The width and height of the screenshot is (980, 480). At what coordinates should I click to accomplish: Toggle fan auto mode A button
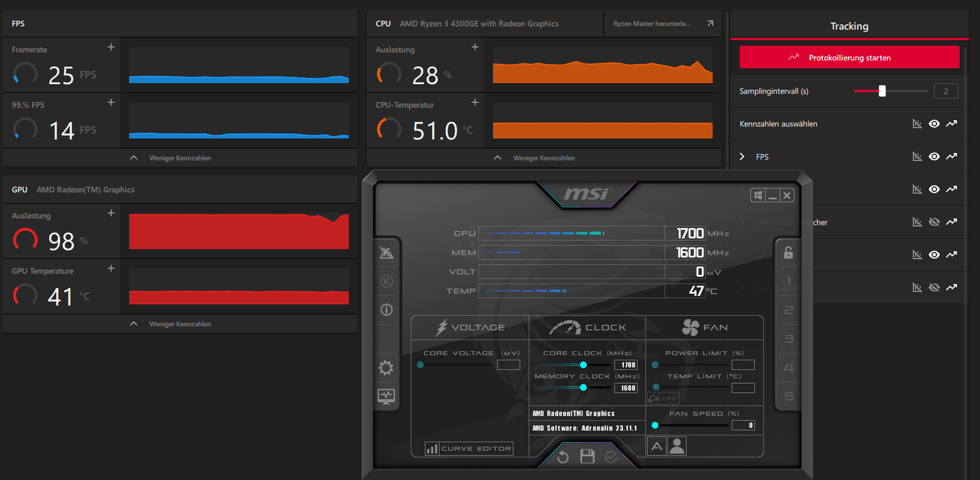point(657,446)
